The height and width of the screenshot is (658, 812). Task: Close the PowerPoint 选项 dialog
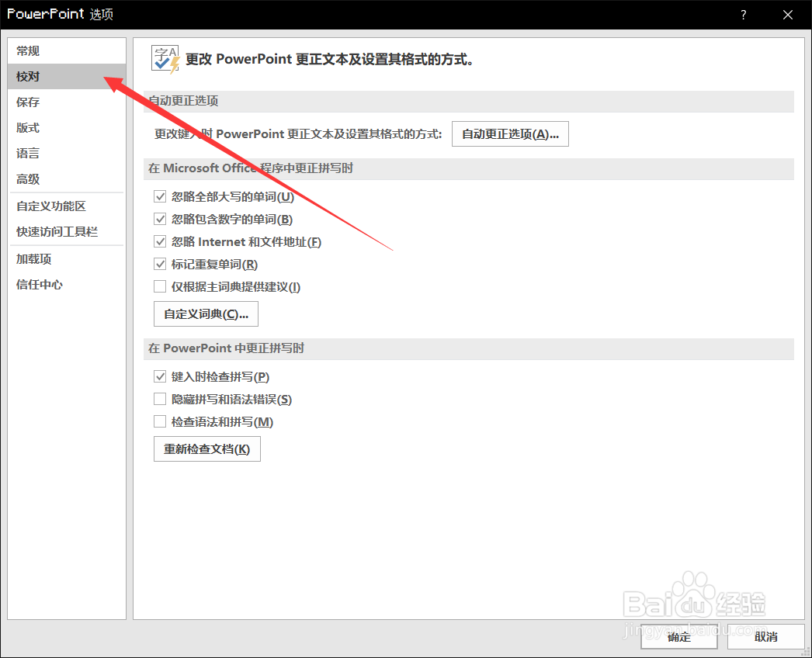pos(788,15)
